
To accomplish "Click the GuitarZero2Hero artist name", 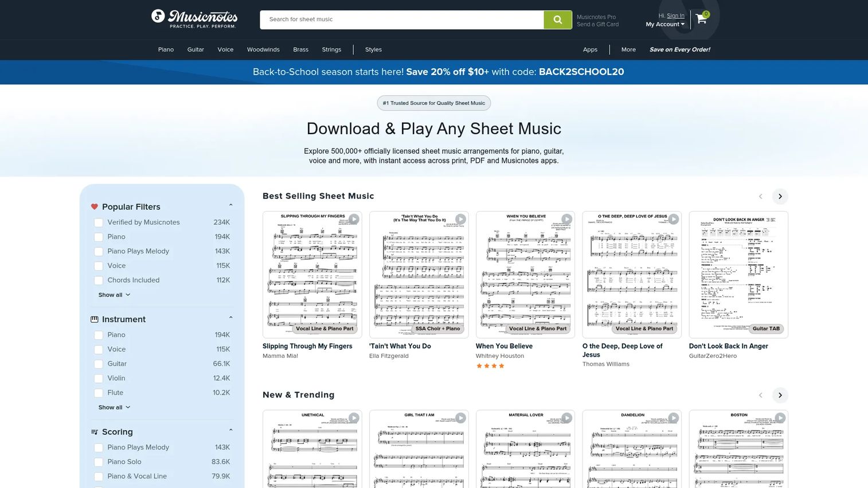I will click(x=713, y=356).
